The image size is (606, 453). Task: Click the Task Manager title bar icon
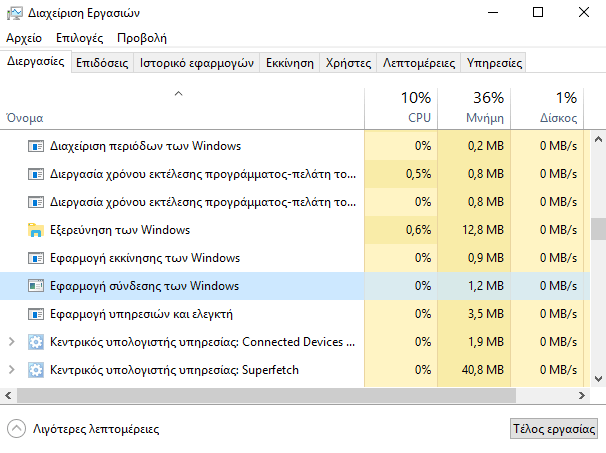pyautogui.click(x=15, y=13)
